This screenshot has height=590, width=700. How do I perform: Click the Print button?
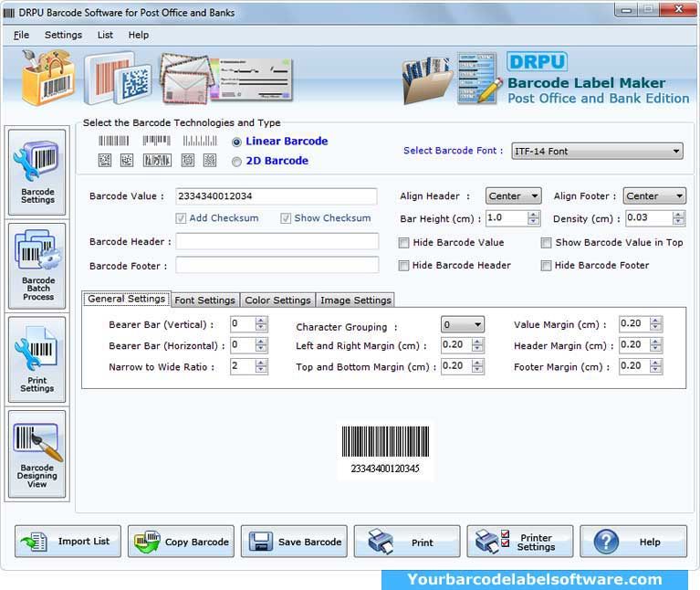[x=407, y=542]
